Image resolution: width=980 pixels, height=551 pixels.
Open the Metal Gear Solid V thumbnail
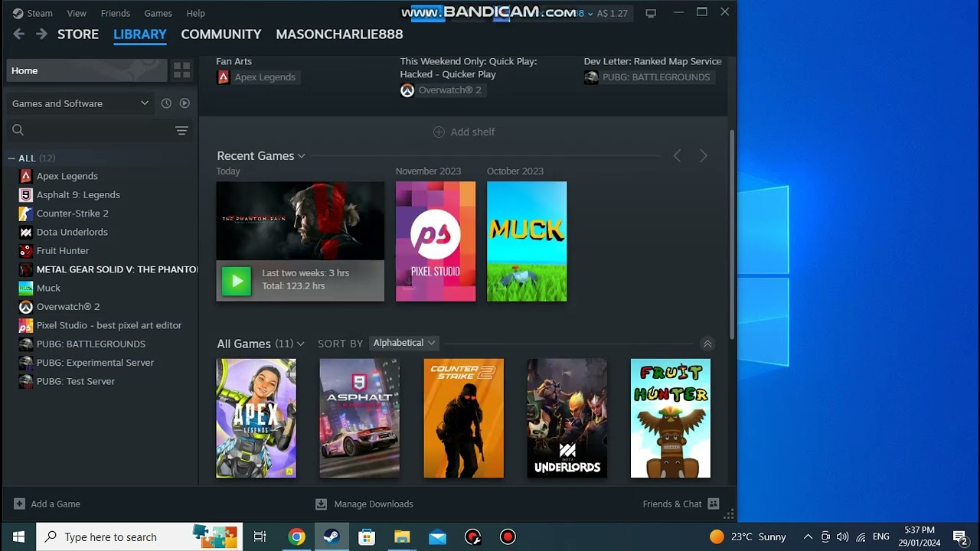point(300,221)
